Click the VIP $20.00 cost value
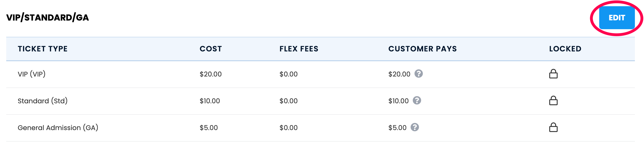The height and width of the screenshot is (143, 644). click(211, 74)
